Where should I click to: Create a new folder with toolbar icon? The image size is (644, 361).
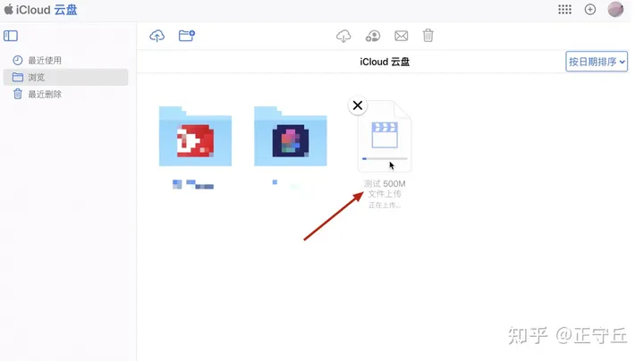pyautogui.click(x=186, y=36)
